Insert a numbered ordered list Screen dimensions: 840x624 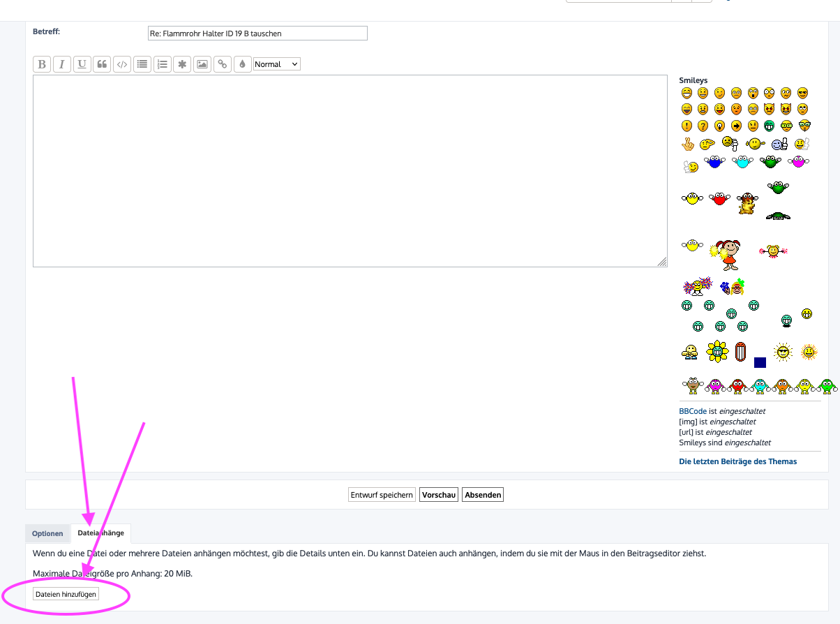point(163,64)
